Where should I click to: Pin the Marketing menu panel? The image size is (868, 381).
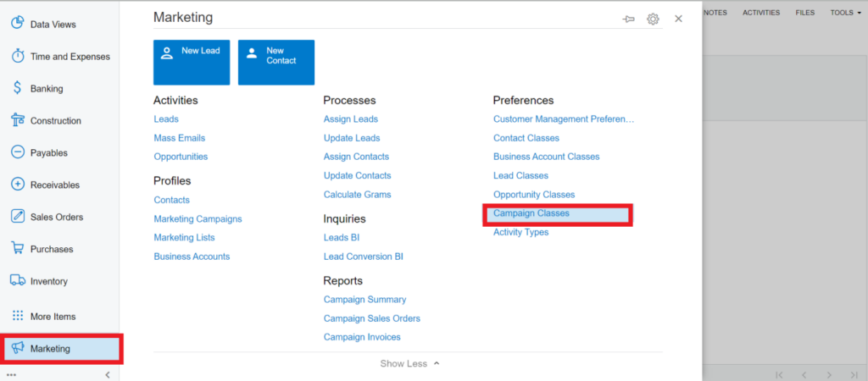(629, 19)
